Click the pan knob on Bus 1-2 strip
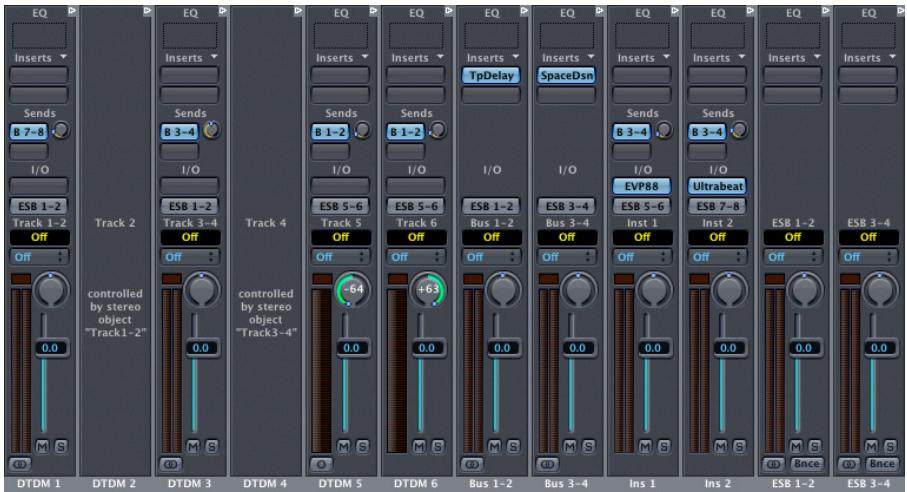 point(503,289)
